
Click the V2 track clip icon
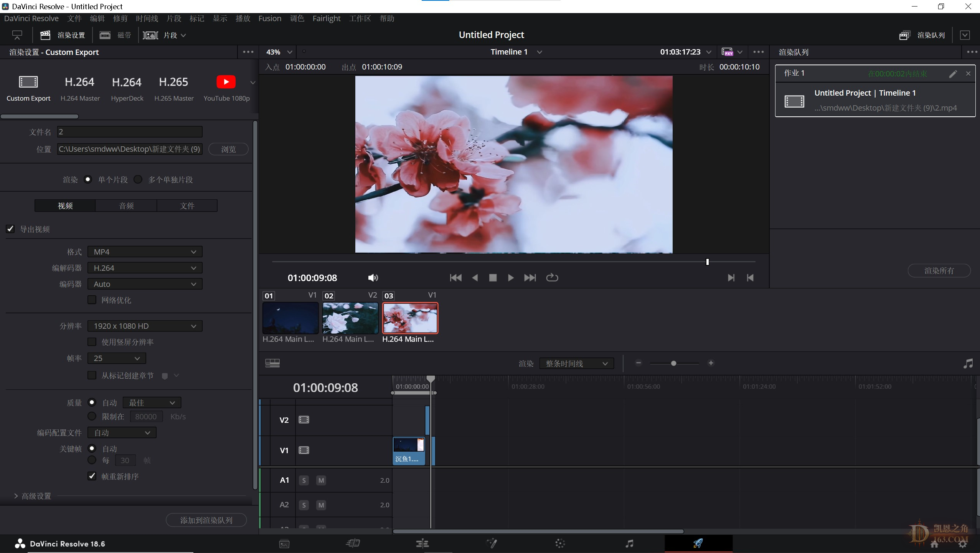[304, 420]
